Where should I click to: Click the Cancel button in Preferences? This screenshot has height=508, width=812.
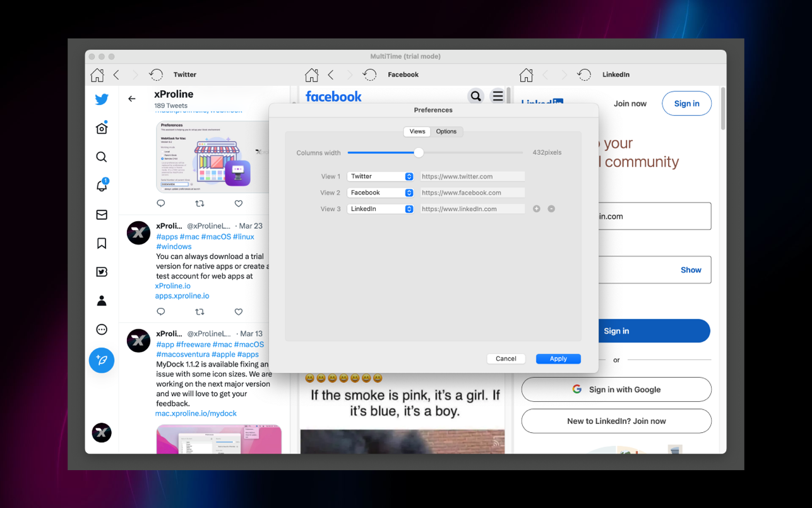coord(506,358)
